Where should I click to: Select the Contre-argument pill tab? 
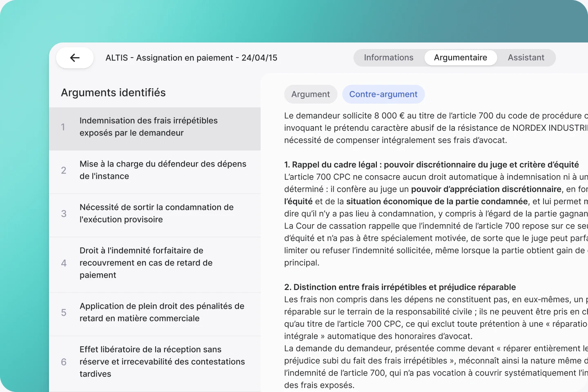point(383,94)
